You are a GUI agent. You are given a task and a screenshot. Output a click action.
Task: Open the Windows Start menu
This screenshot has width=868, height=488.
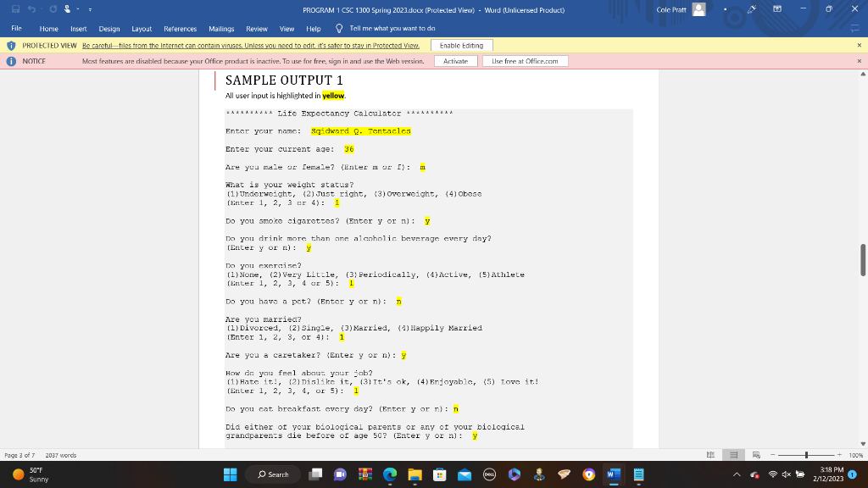point(231,474)
